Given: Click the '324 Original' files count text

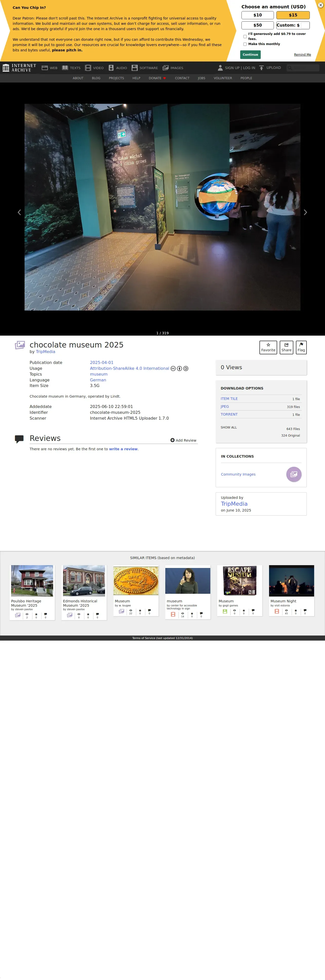Looking at the screenshot, I should pos(290,436).
